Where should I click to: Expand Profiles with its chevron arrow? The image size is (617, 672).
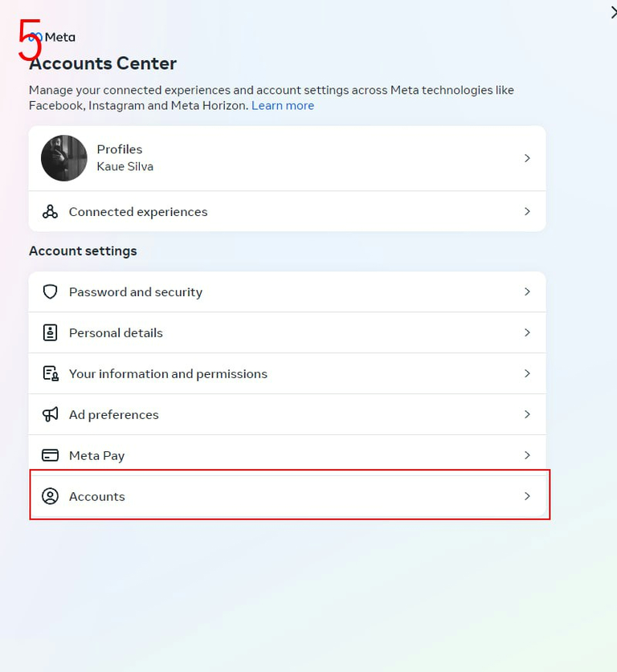click(x=527, y=158)
